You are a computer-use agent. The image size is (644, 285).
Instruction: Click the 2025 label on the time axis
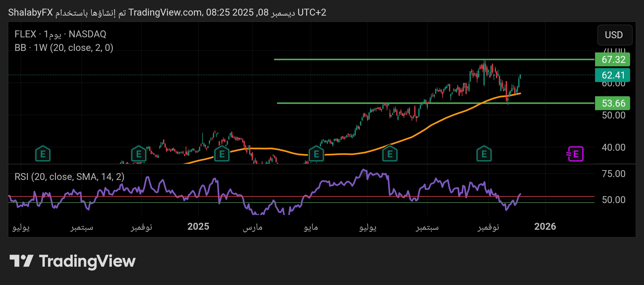click(198, 227)
